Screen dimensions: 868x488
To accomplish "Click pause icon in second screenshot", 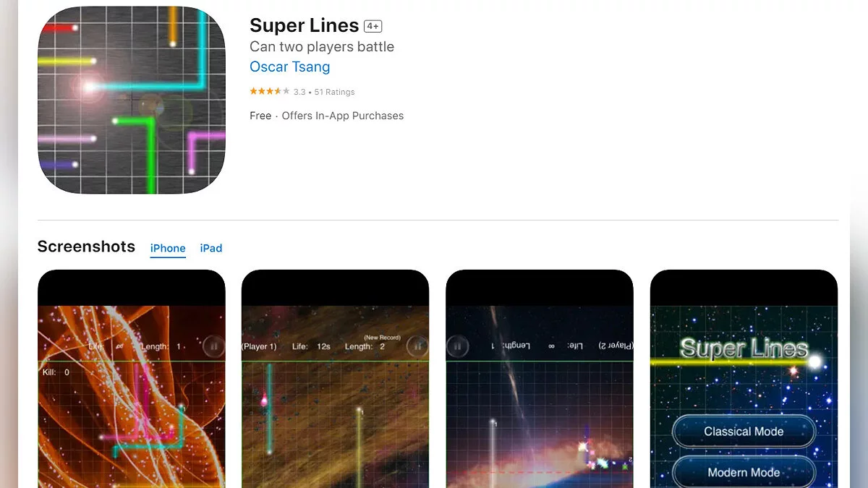I will tap(417, 346).
